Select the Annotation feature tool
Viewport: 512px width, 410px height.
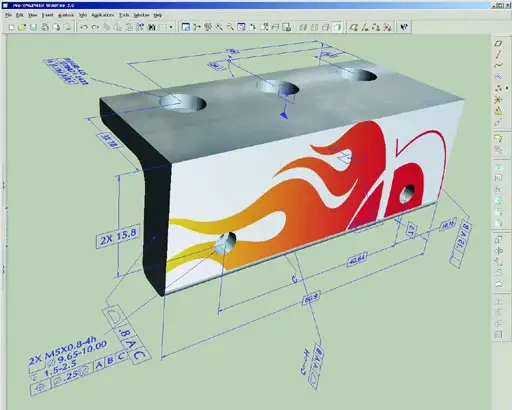(498, 138)
